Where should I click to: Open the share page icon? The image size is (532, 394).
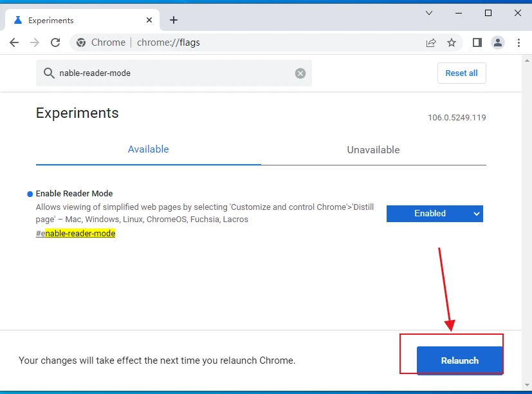tap(431, 42)
